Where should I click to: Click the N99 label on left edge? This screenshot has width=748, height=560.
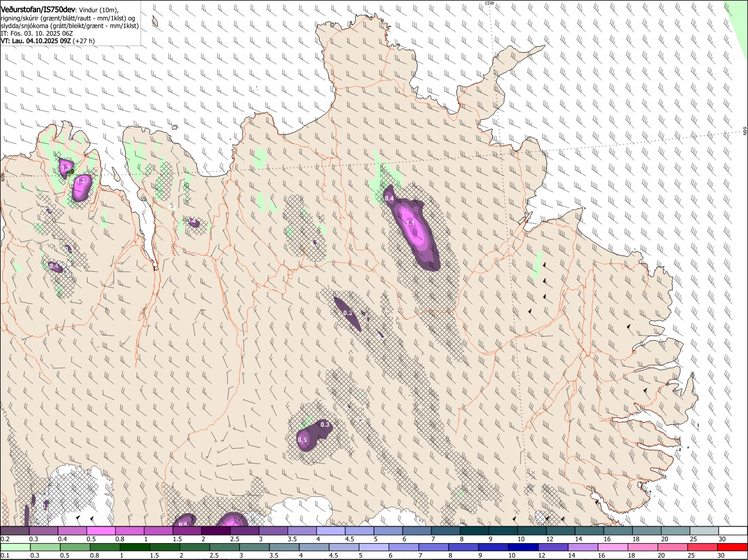[x=3, y=176]
